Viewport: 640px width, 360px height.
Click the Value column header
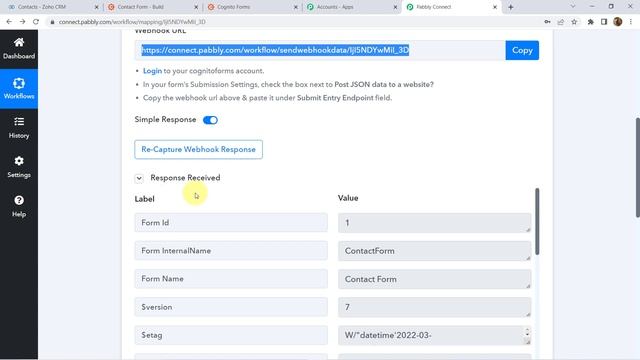(x=348, y=198)
